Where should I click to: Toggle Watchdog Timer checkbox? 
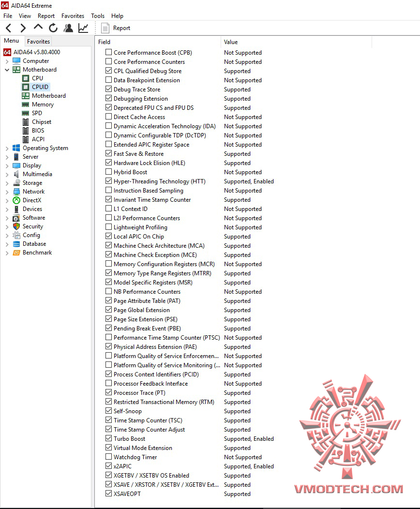tap(109, 457)
